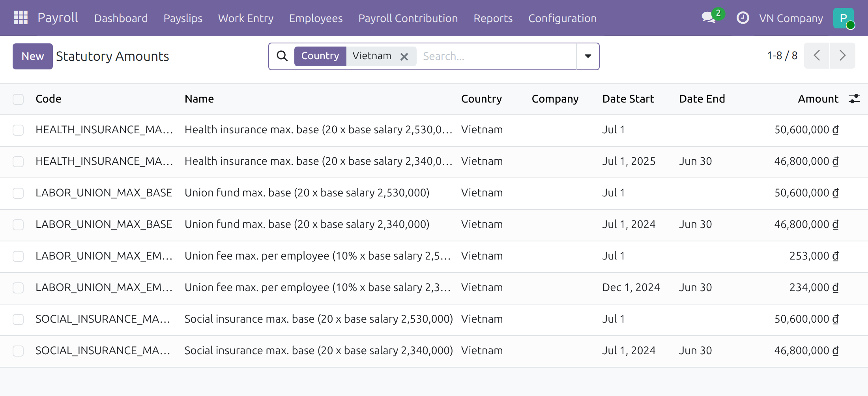Sort by the Name column header

[x=199, y=99]
